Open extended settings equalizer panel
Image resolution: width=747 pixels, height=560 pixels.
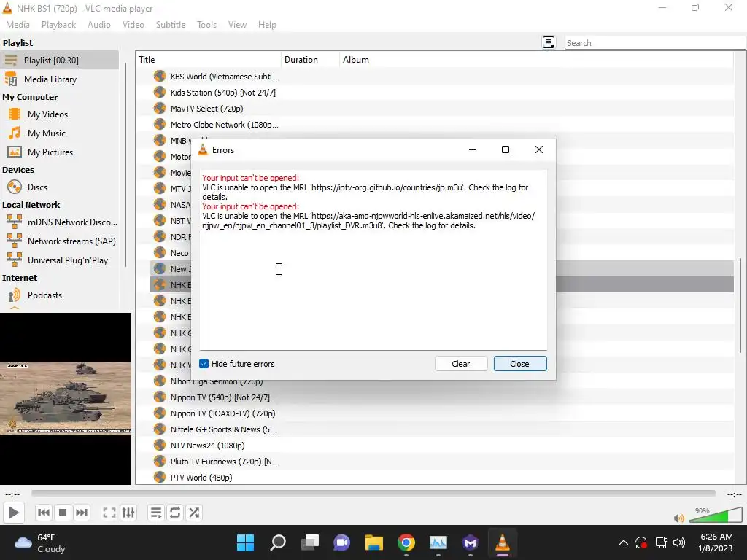click(128, 513)
